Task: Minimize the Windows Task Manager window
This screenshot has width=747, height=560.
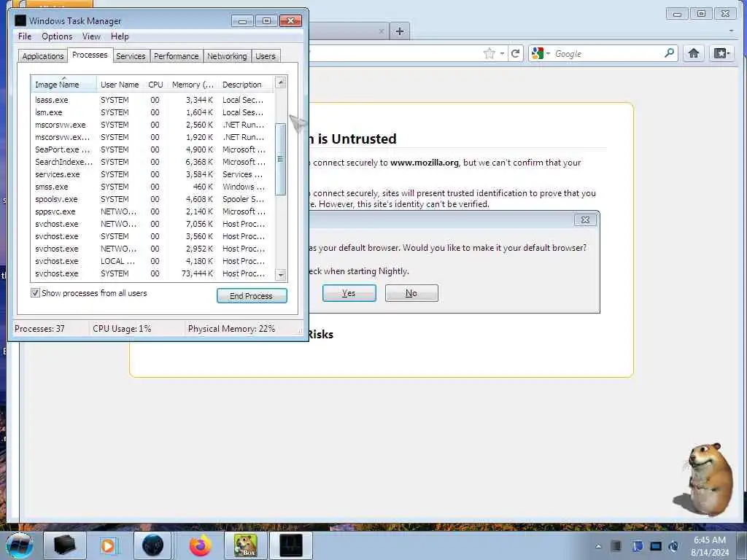Action: pyautogui.click(x=242, y=21)
